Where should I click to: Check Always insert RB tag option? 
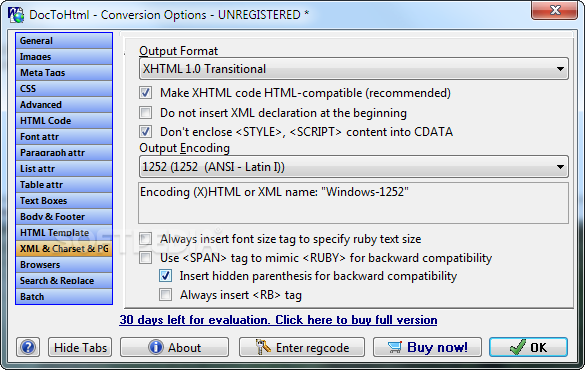click(x=165, y=295)
